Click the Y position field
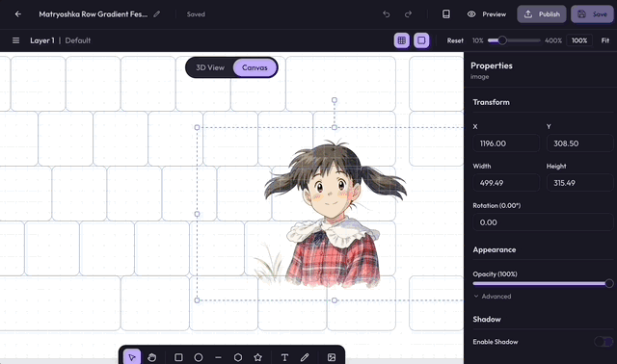This screenshot has height=364, width=617. (579, 143)
